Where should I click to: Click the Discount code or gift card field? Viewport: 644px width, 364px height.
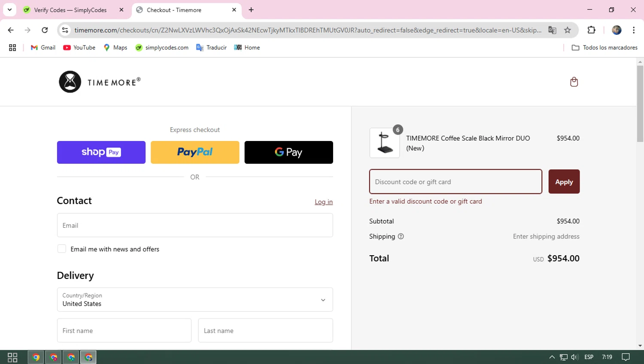click(x=456, y=182)
